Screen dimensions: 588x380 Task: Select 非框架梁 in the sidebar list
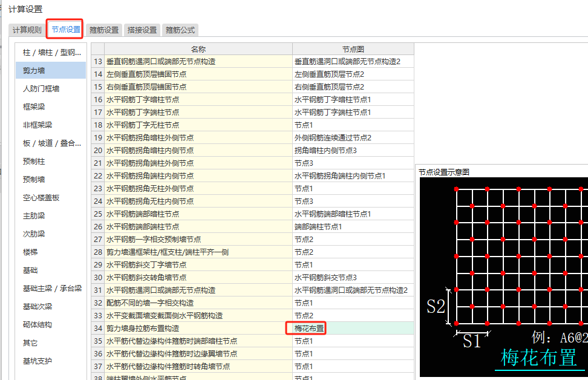tap(51, 125)
